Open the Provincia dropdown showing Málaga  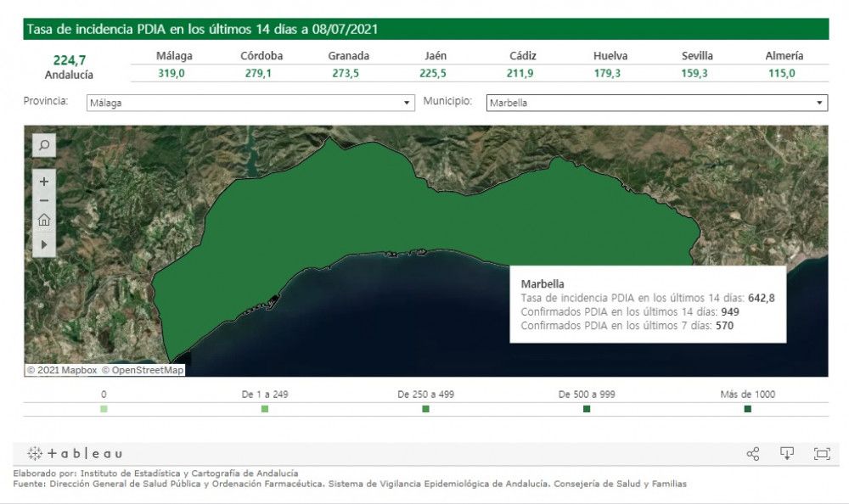(250, 103)
